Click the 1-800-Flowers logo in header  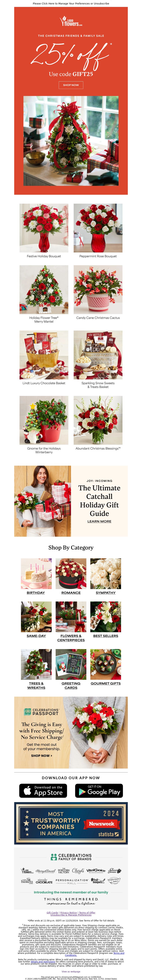71,22
